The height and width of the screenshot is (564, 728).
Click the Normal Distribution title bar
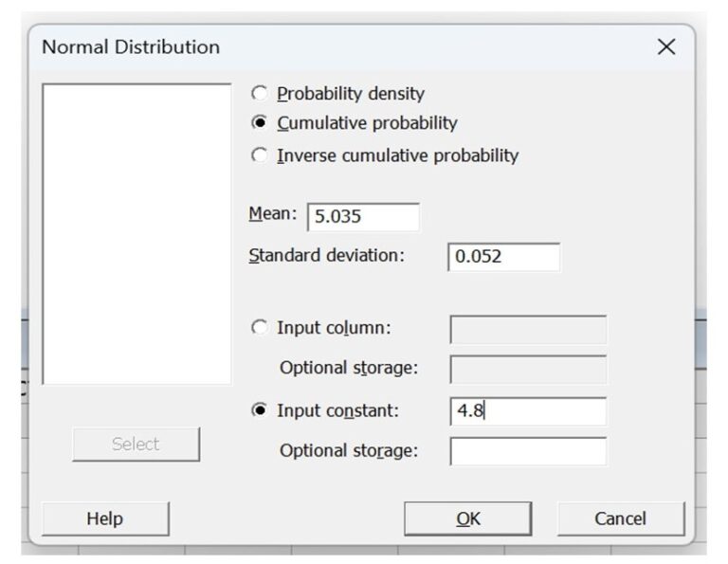(332, 47)
